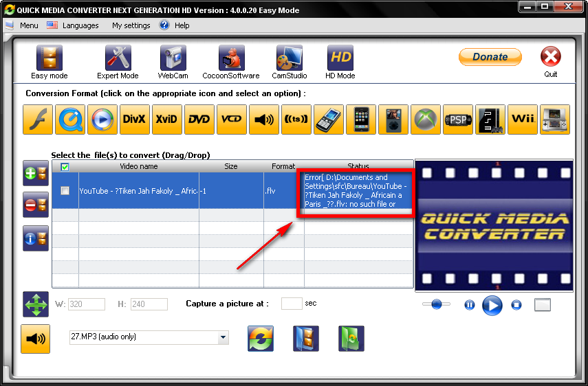Select Nintendo DS conversion format icon
Image resolution: width=588 pixels, height=386 pixels.
554,120
